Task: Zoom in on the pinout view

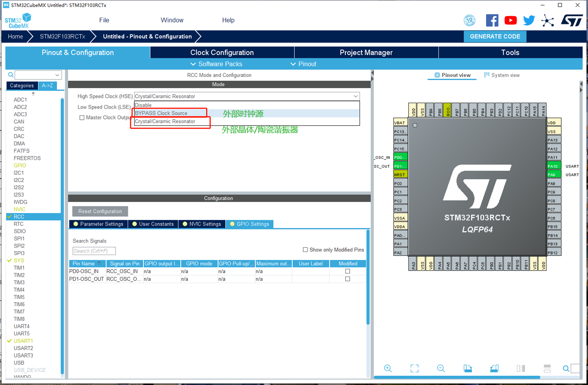Action: (388, 368)
